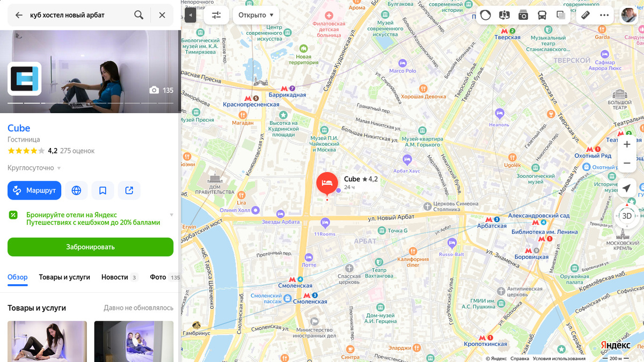Switch to the 'Обзор' tab
Screen dimensions: 644x362
coord(18,277)
